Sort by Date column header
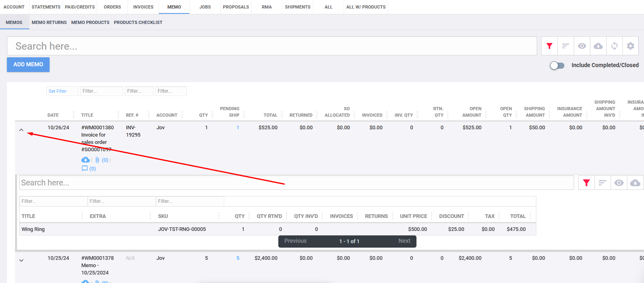This screenshot has height=283, width=644. coord(53,115)
